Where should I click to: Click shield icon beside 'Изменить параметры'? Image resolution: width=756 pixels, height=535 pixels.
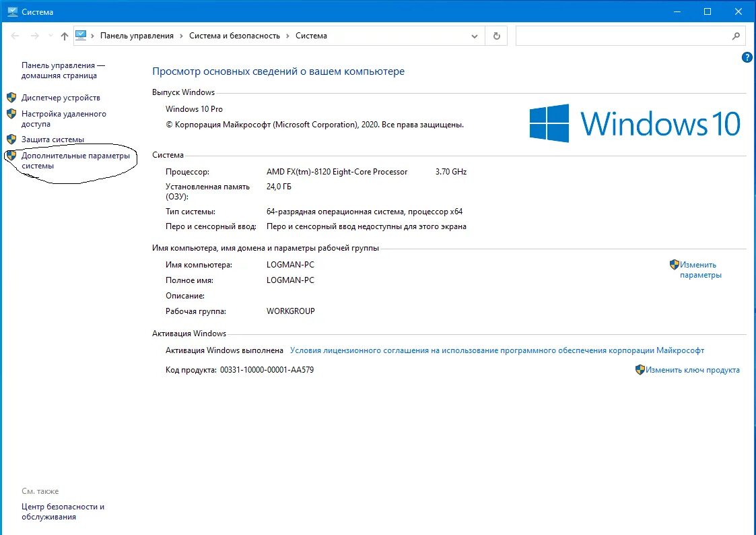pos(675,264)
